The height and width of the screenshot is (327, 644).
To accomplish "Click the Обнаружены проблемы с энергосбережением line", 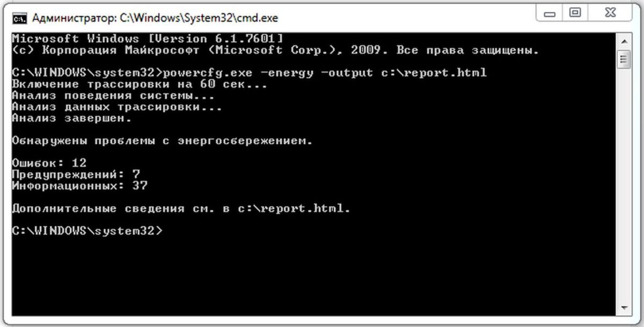I will 162,142.
